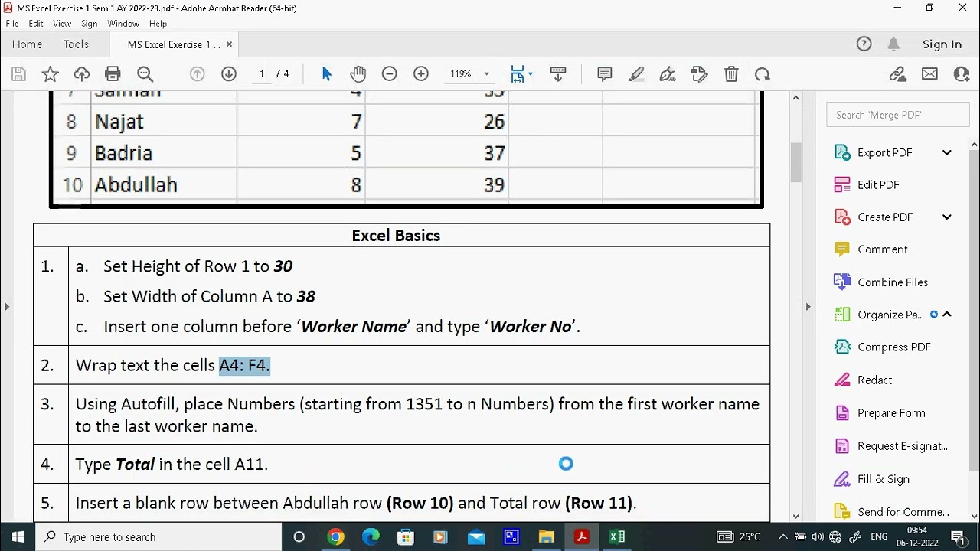Click the Save file icon

pyautogui.click(x=19, y=74)
